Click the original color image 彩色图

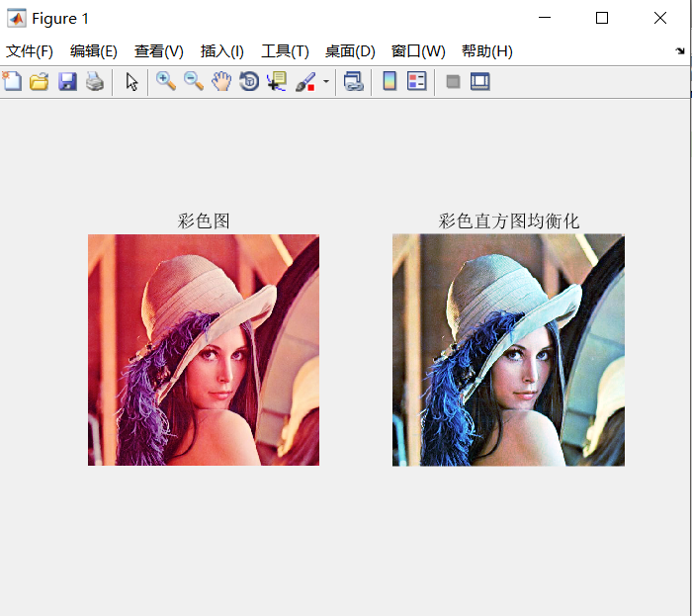(204, 350)
